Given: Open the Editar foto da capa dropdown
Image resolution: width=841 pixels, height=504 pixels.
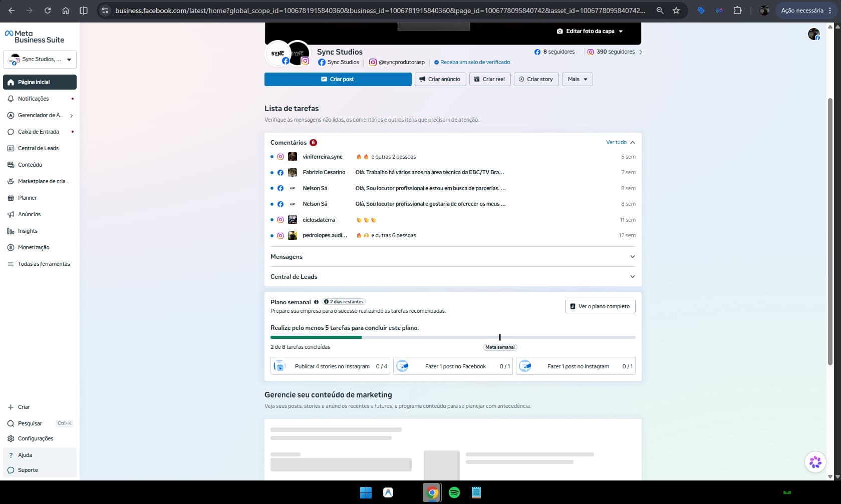Looking at the screenshot, I should pyautogui.click(x=590, y=31).
